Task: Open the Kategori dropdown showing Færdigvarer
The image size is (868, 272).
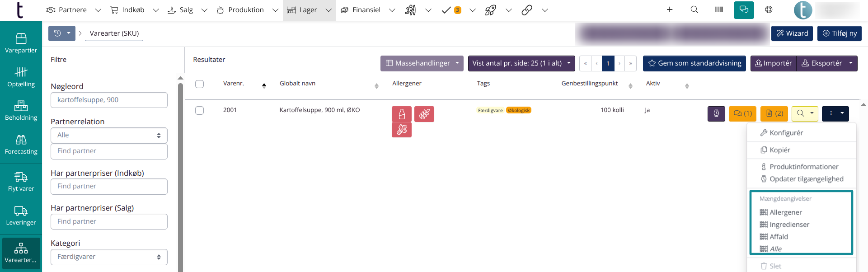Action: coord(109,257)
